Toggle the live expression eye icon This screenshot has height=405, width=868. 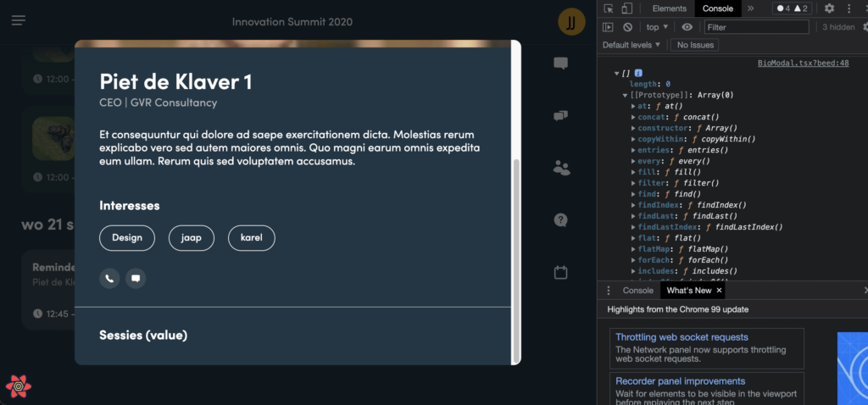[x=687, y=27]
